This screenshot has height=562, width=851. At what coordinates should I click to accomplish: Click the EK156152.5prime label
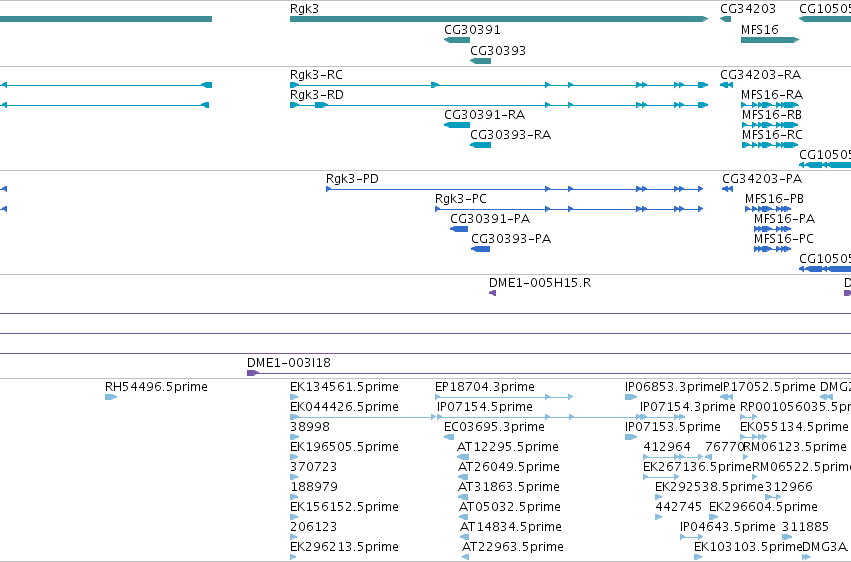click(345, 508)
